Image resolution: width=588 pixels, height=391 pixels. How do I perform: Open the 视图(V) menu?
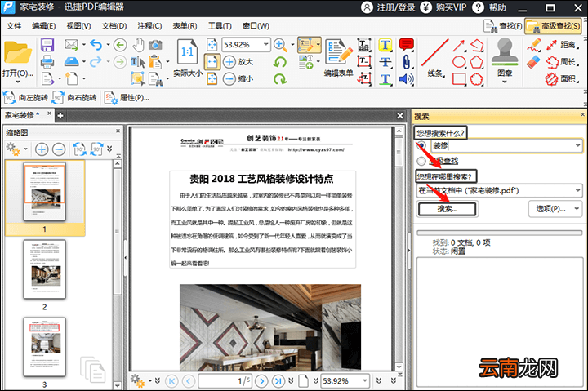pos(78,26)
